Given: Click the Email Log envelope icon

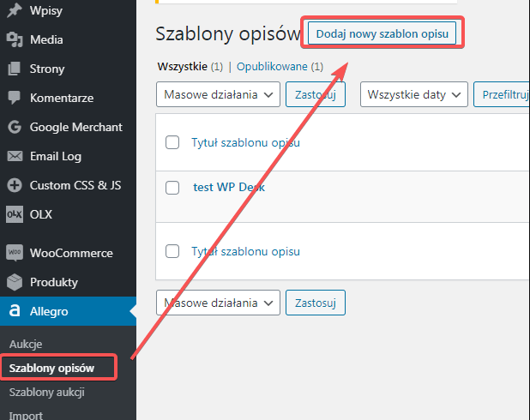Looking at the screenshot, I should click(x=15, y=156).
